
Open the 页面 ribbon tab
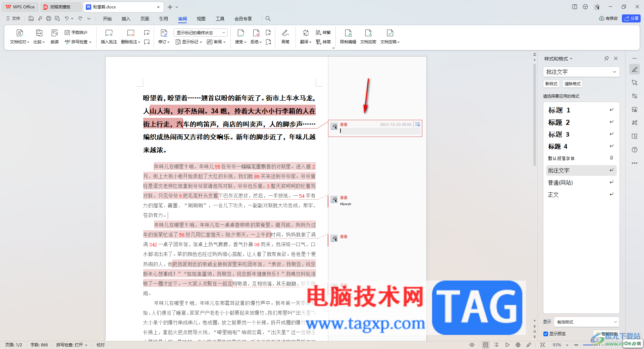pos(145,19)
